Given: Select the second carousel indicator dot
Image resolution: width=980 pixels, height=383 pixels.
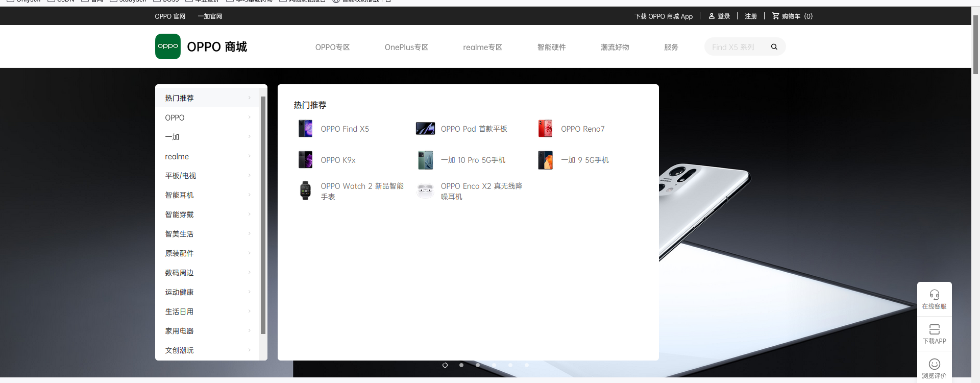Looking at the screenshot, I should [461, 365].
